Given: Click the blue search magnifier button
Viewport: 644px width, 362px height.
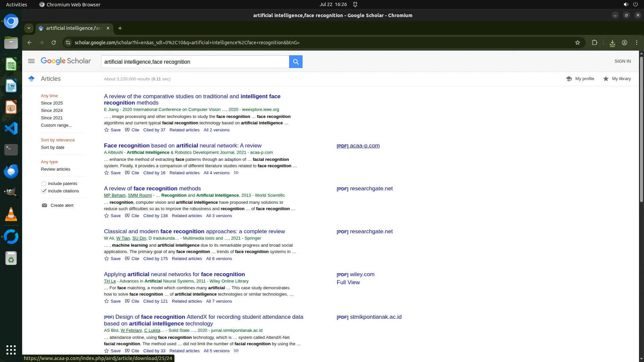Looking at the screenshot, I should [x=296, y=62].
